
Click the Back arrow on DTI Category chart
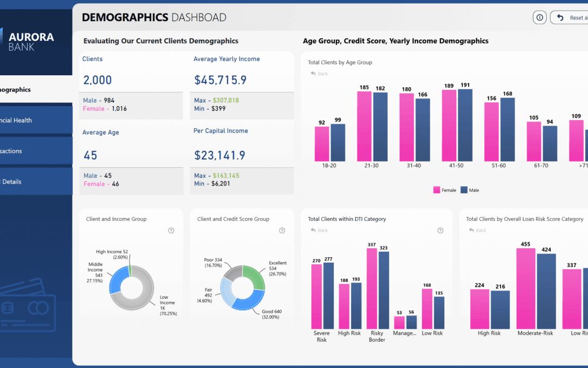click(x=313, y=230)
